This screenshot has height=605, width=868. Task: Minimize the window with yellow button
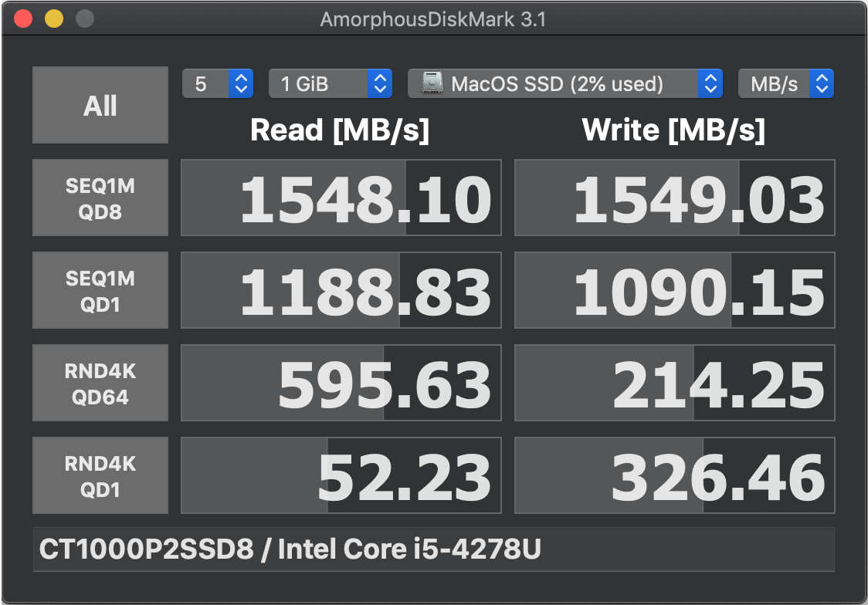coord(54,19)
